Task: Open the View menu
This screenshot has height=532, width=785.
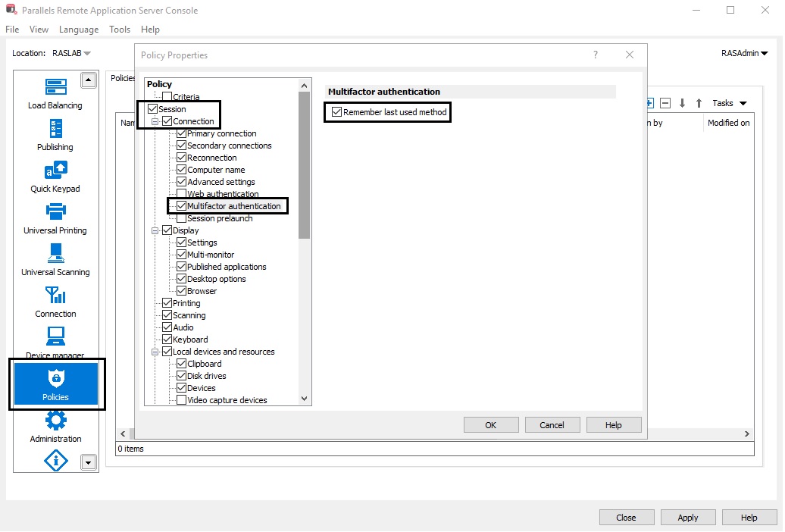Action: [39, 30]
